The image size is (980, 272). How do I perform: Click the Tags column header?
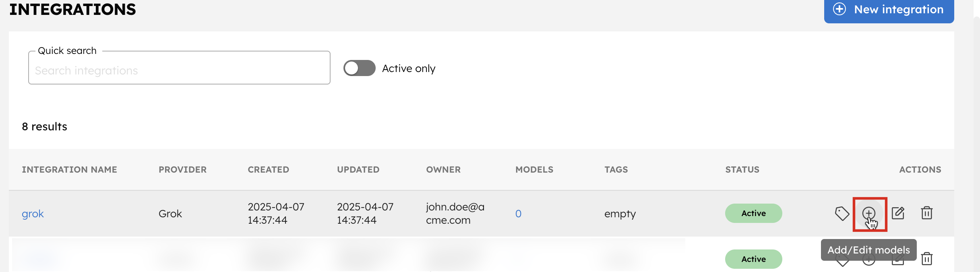click(x=616, y=170)
